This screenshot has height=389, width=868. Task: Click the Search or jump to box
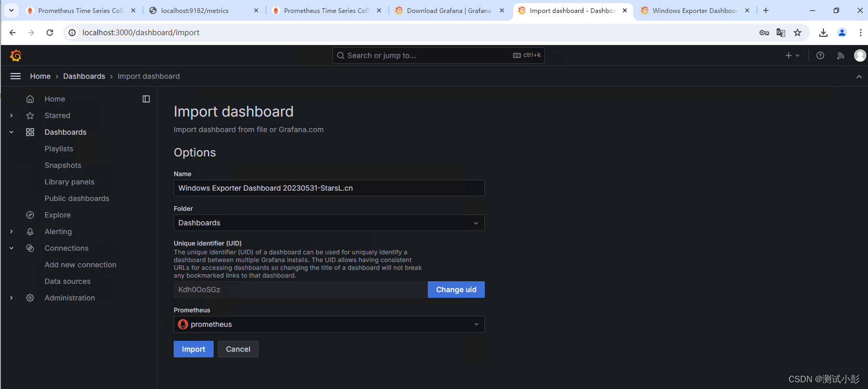[438, 55]
